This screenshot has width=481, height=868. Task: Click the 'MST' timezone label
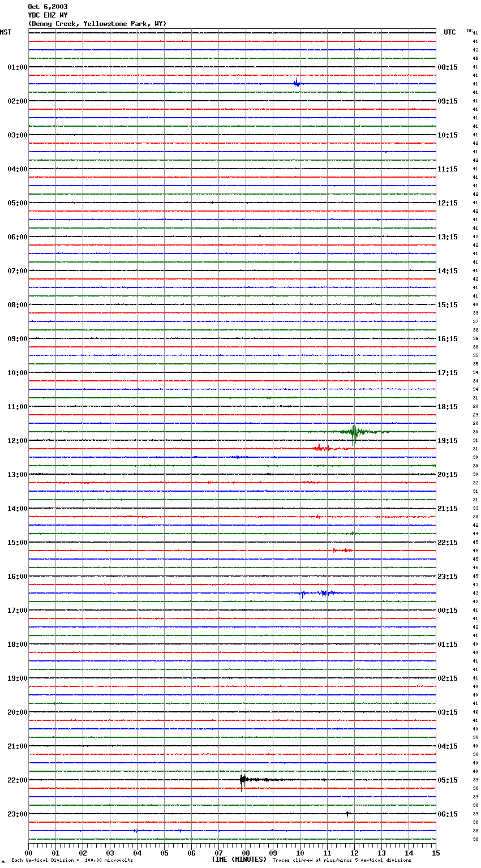6,32
